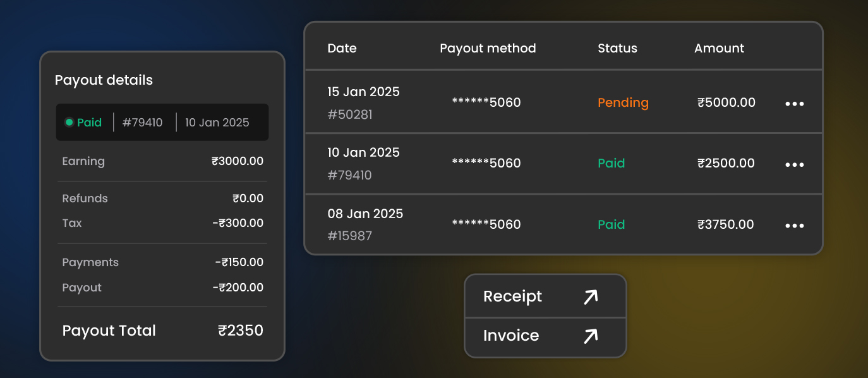868x378 pixels.
Task: Click the ₹3750.00 amount in the table
Action: coord(725,224)
